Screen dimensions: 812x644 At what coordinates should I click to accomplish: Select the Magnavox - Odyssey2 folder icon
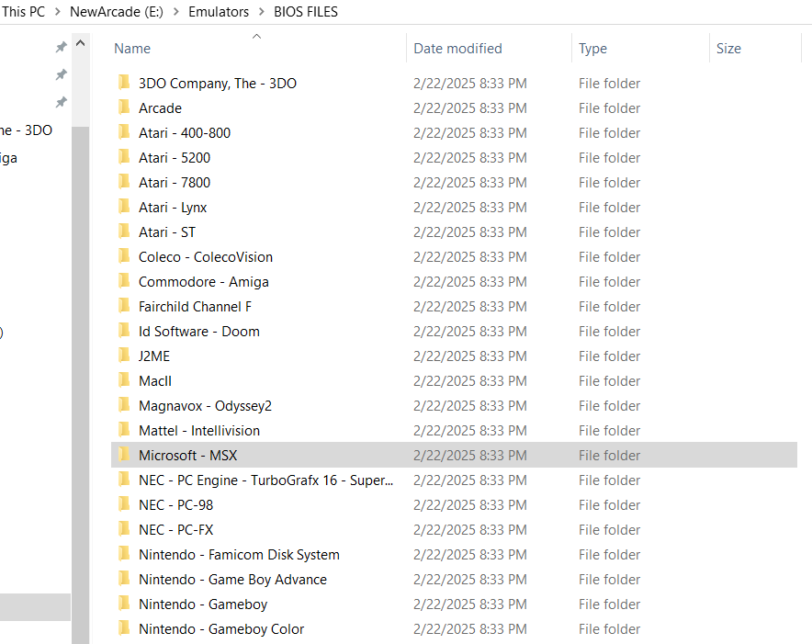click(x=124, y=406)
